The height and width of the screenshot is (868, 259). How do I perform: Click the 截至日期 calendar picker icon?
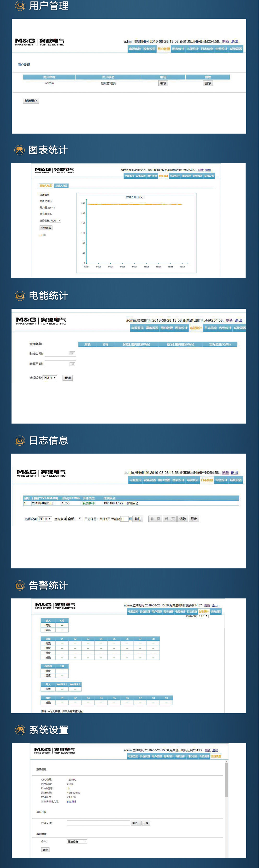pyautogui.click(x=72, y=364)
